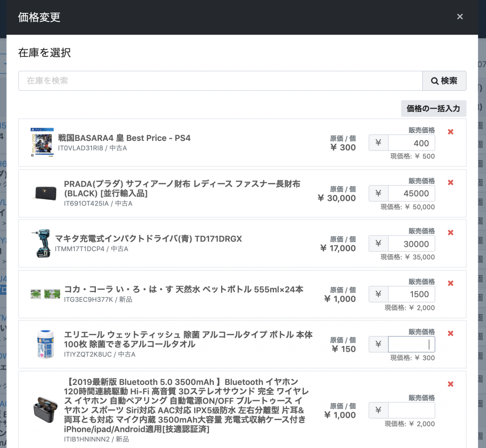Click the Bluetooth earphone case thumbnail
Viewport: 486px width, 448px height.
point(45,410)
